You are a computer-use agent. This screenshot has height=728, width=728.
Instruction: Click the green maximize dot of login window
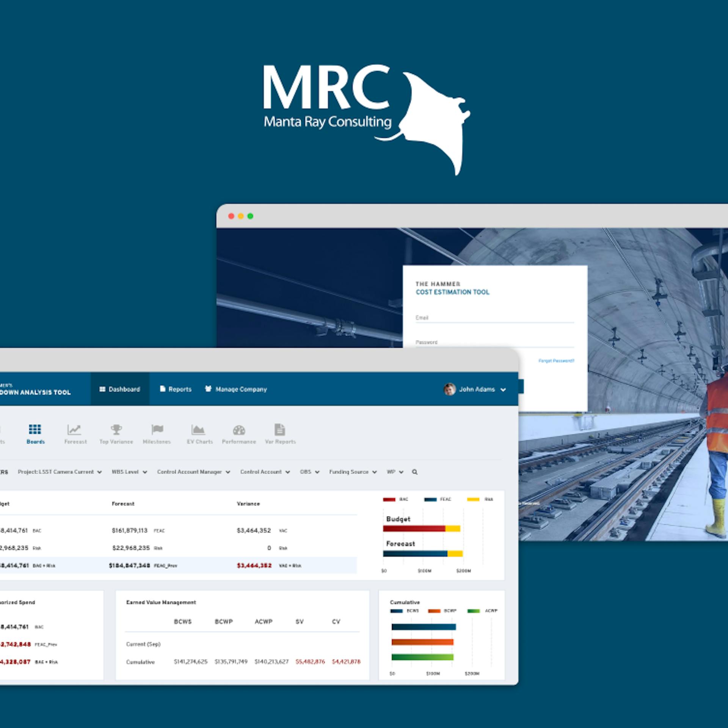coord(250,216)
